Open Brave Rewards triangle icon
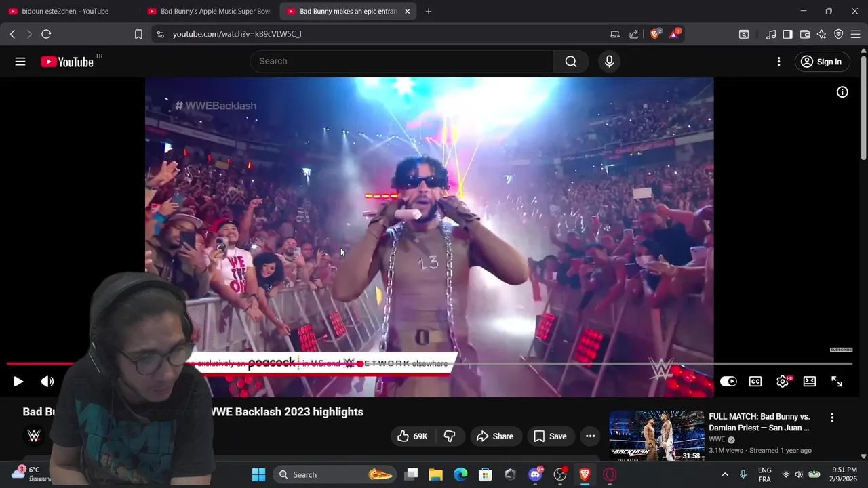The height and width of the screenshot is (488, 868). [675, 33]
